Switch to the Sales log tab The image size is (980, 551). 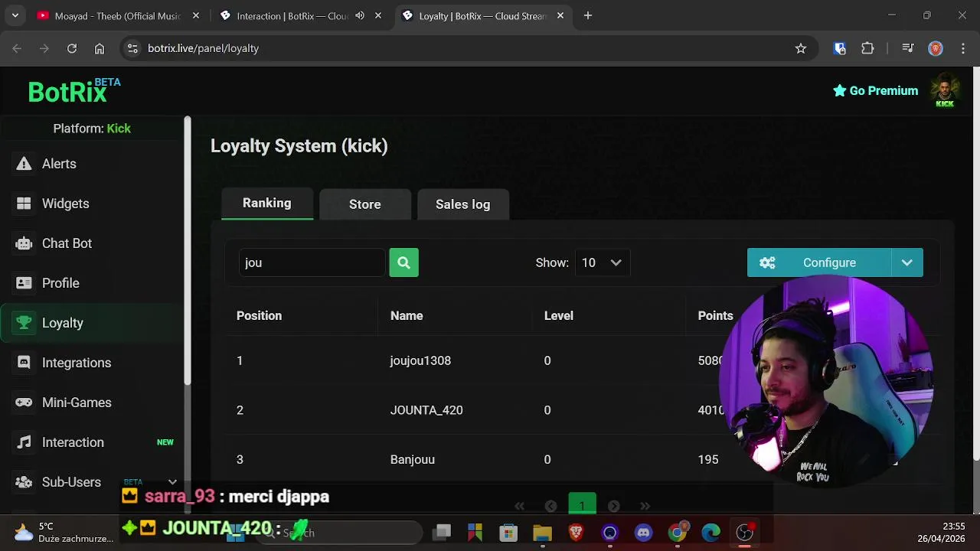463,204
